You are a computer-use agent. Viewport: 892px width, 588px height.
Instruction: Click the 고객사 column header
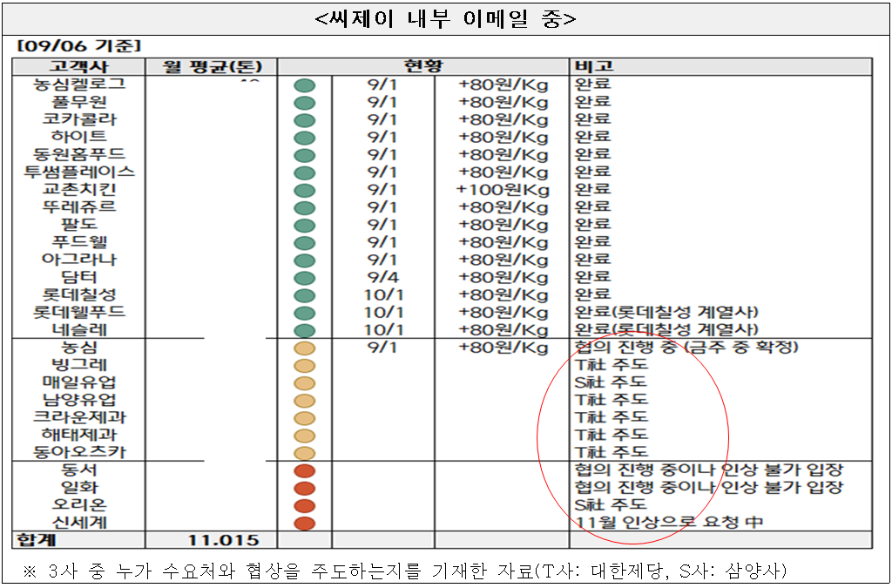coord(78,67)
